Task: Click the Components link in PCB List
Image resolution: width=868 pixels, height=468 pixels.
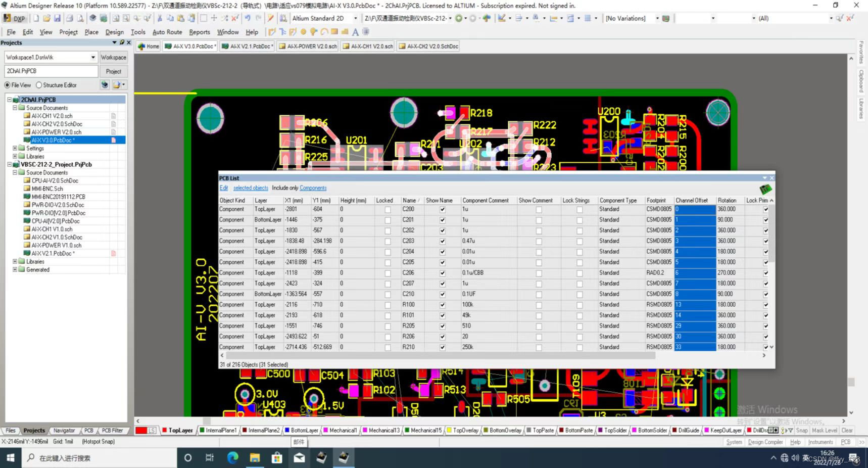Action: 313,188
